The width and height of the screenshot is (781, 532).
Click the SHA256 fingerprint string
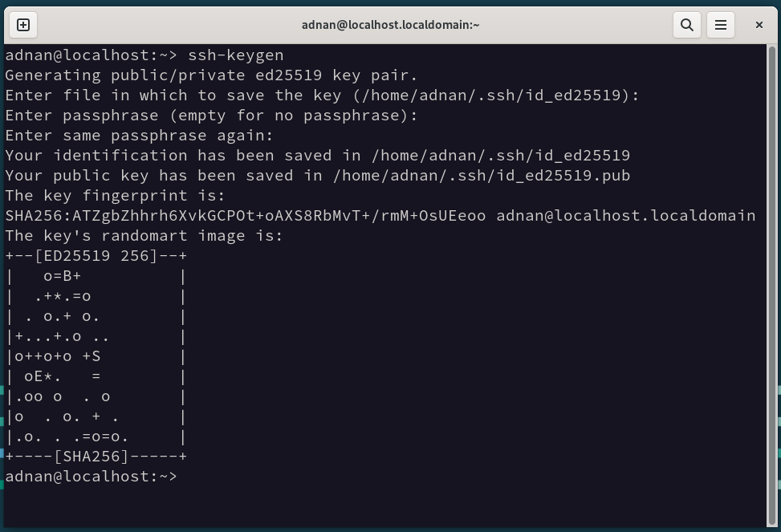246,216
